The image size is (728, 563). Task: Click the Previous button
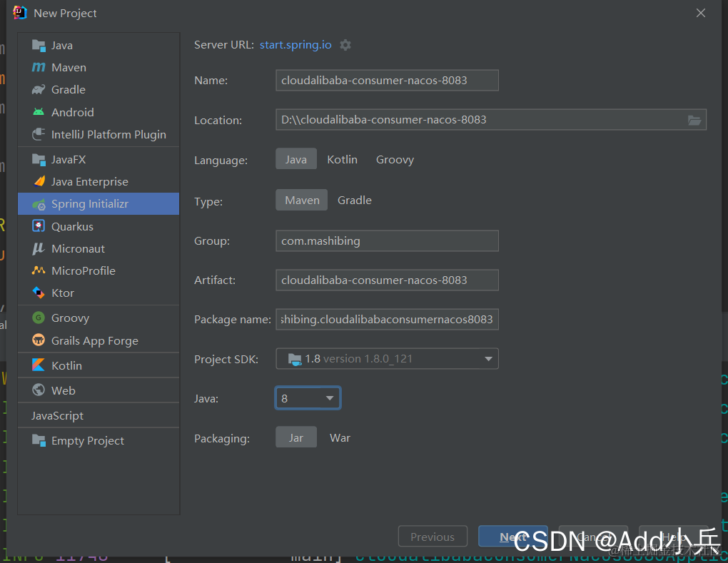tap(433, 536)
